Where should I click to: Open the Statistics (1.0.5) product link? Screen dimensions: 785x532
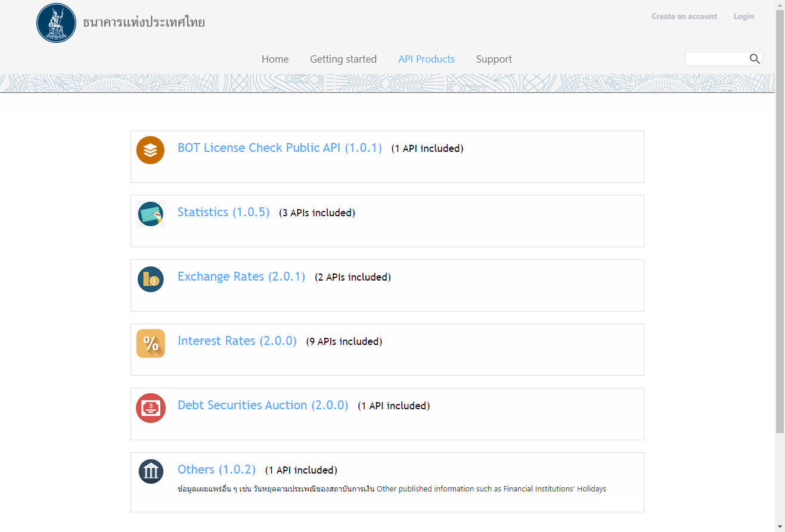click(224, 212)
